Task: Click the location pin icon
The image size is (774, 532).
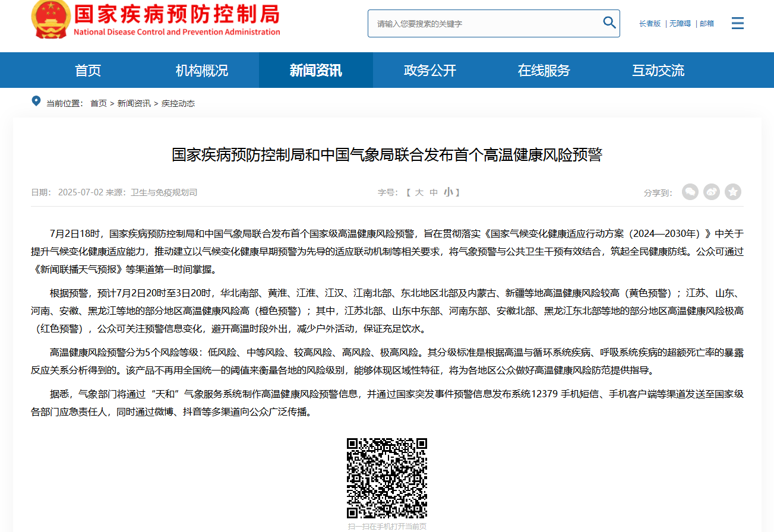Action: pyautogui.click(x=36, y=102)
